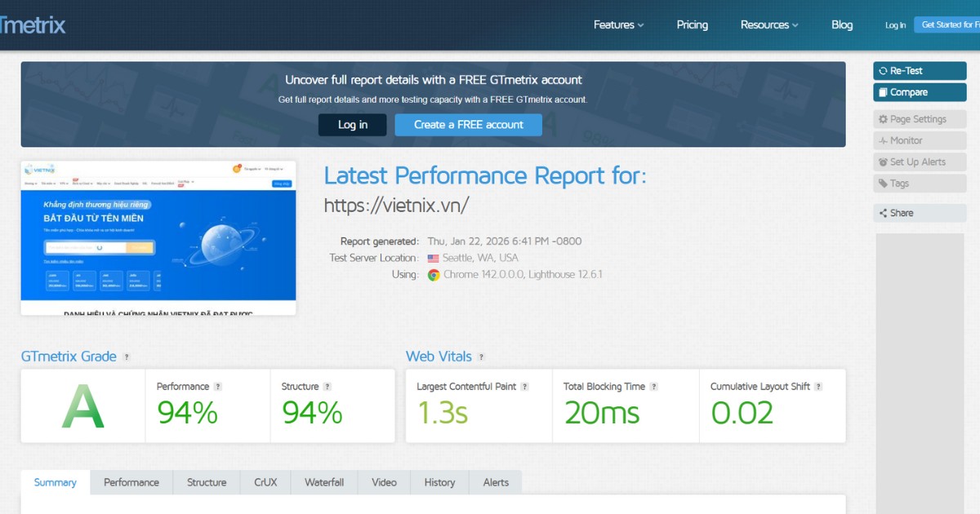Image resolution: width=980 pixels, height=514 pixels.
Task: Click the GTmetrix logo in header
Action: click(x=33, y=24)
